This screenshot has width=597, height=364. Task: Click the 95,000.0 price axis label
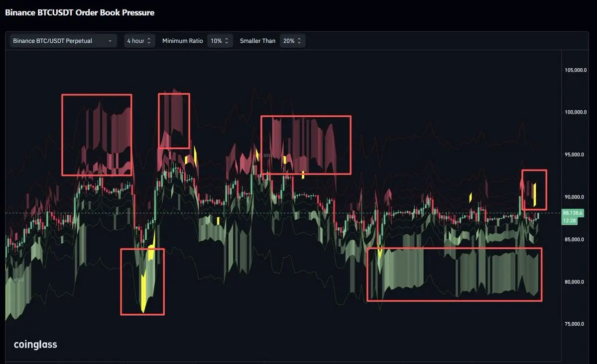(x=575, y=155)
